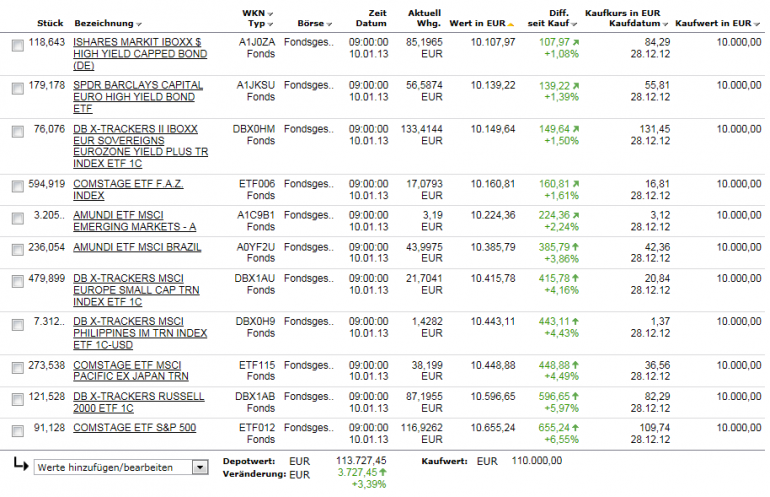Sort by Typ column arrow
This screenshot has height=497, width=770.
[271, 24]
